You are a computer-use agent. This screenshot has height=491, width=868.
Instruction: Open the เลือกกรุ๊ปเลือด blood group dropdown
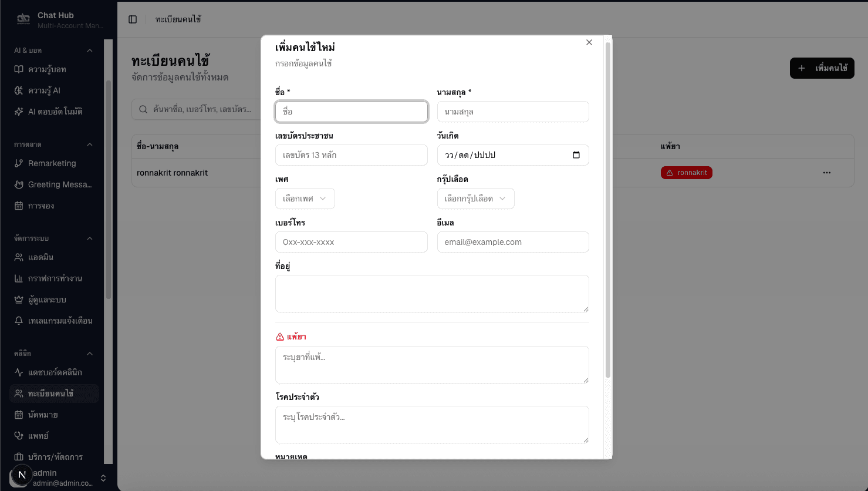(475, 199)
